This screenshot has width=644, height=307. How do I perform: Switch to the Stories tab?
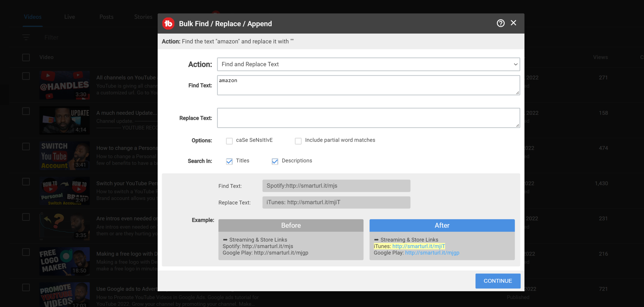143,17
